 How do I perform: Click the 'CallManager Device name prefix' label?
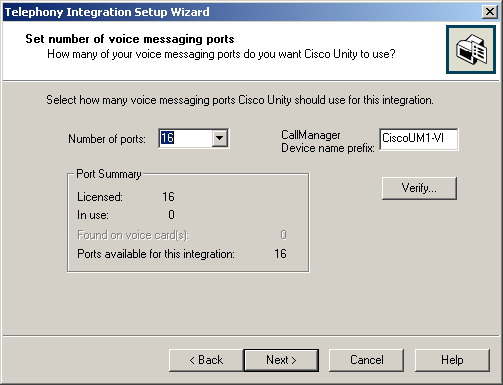(328, 141)
